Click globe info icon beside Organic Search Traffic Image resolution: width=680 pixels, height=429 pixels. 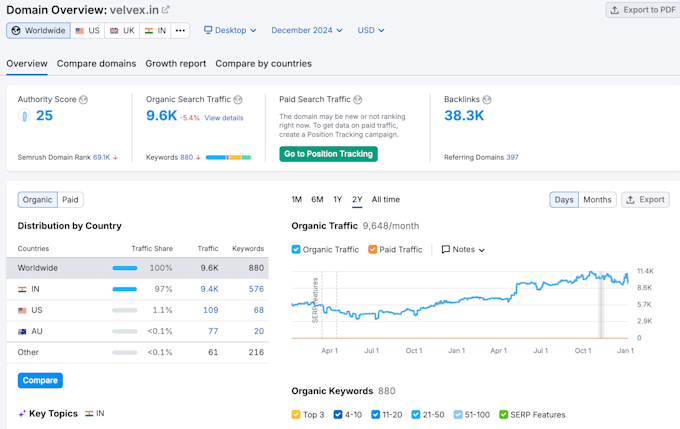point(238,100)
